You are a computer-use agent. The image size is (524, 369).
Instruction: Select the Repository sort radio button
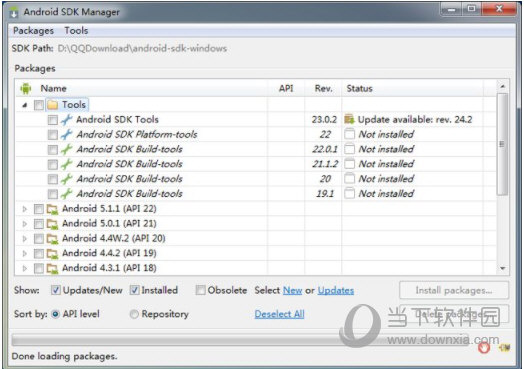134,314
